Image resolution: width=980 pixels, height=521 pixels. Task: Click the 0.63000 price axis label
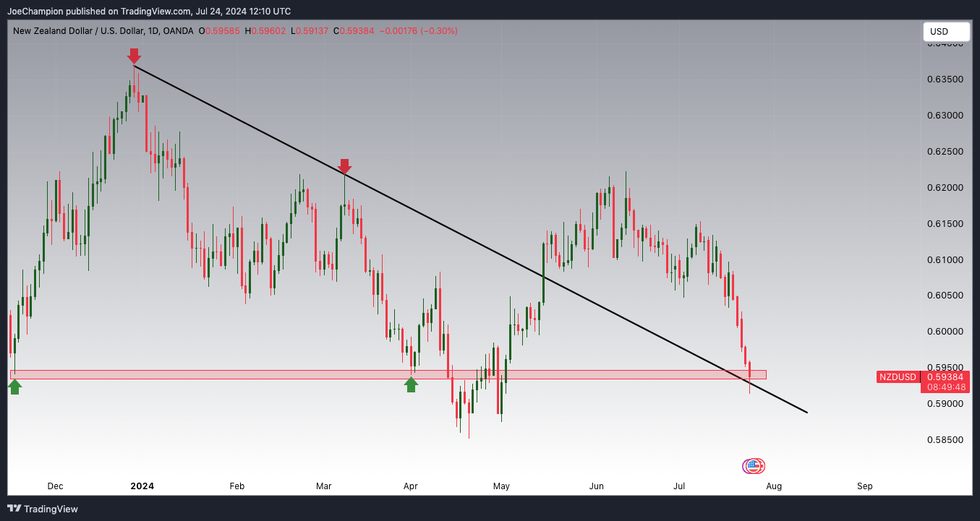(x=945, y=115)
